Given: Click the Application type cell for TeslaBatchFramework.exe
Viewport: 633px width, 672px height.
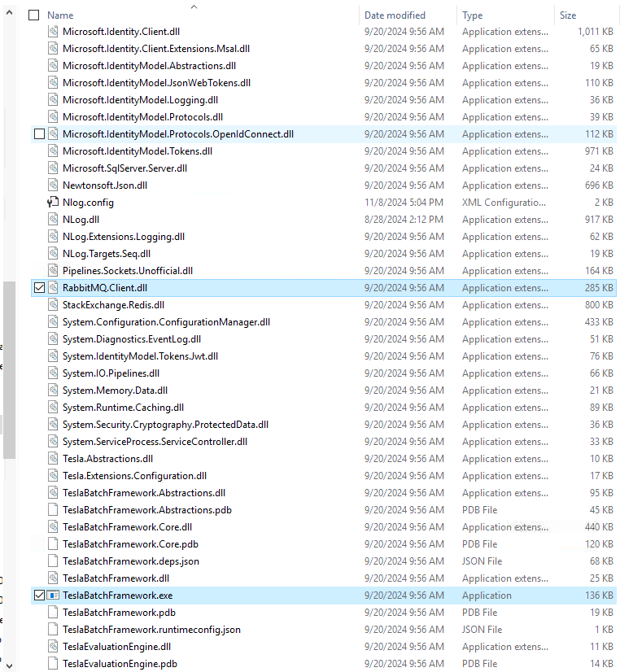Looking at the screenshot, I should click(x=487, y=596).
